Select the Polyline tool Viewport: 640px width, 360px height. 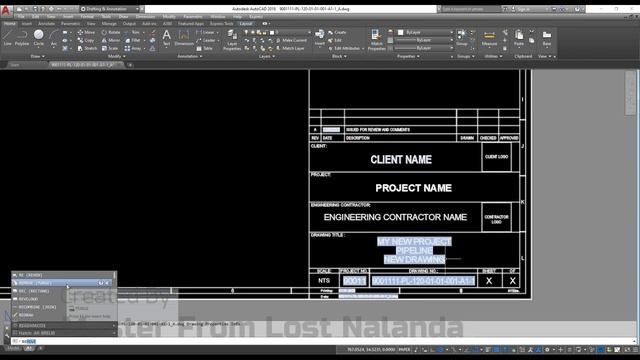22,38
